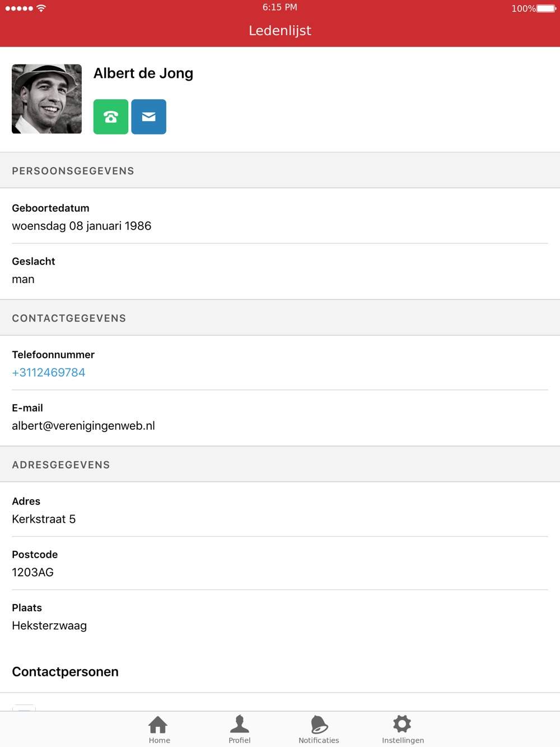Tap the battery indicator in status bar
The image size is (560, 747).
click(546, 8)
